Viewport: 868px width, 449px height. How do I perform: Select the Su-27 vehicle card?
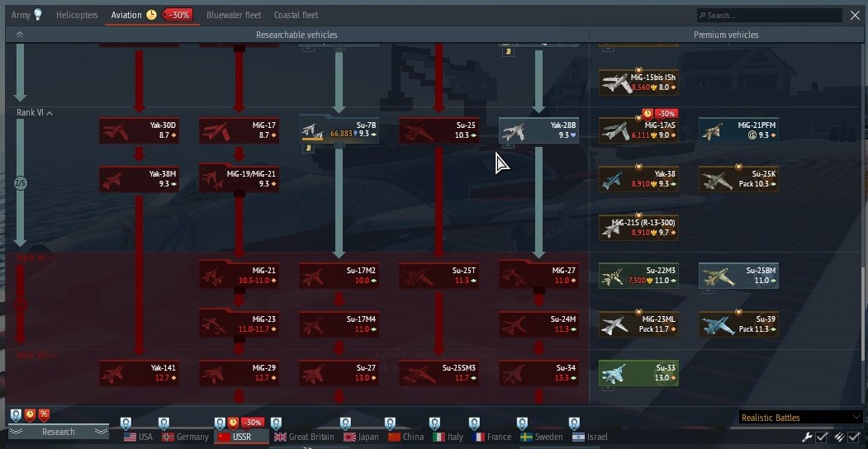(x=339, y=373)
